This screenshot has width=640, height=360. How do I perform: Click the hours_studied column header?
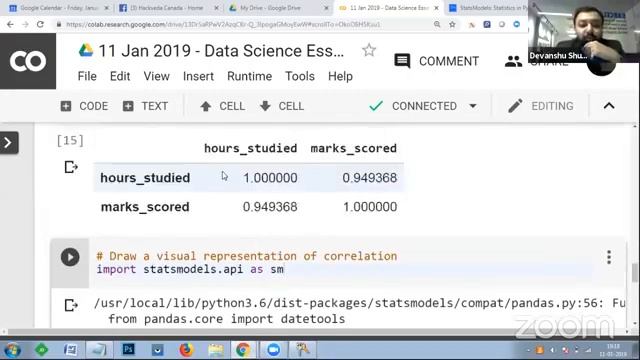tap(251, 148)
